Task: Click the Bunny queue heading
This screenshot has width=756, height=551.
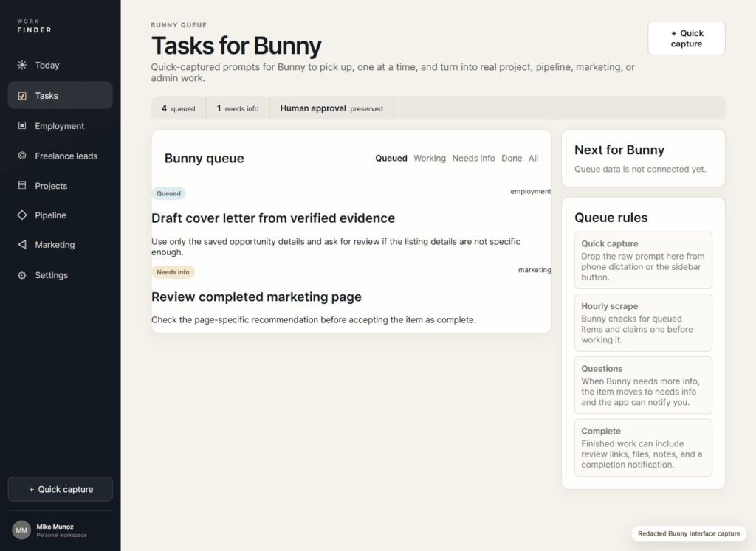Action: [204, 158]
